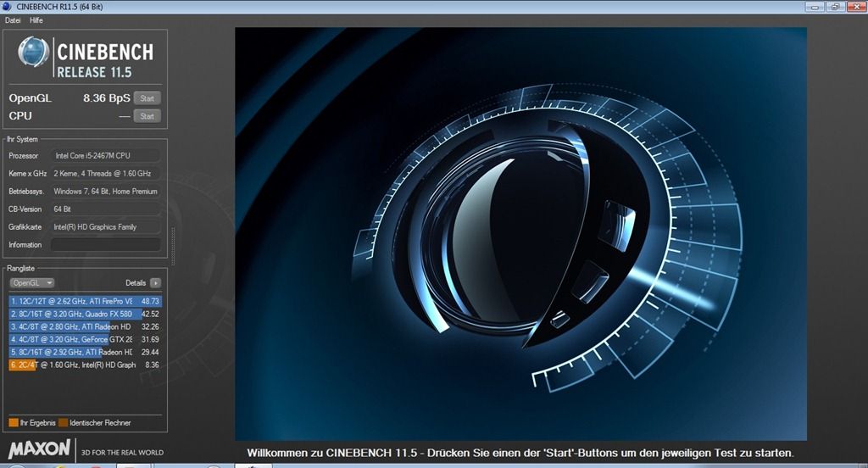Select ranking entry 12C/12T ATI FirePro
This screenshot has height=468, width=868.
[86, 301]
